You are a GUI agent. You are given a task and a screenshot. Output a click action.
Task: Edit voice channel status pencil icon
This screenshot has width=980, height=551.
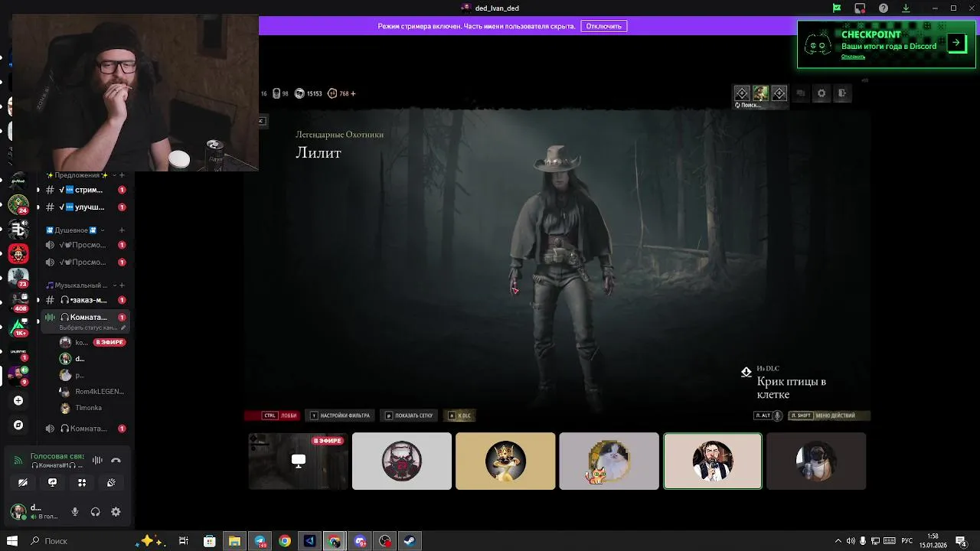(x=123, y=328)
